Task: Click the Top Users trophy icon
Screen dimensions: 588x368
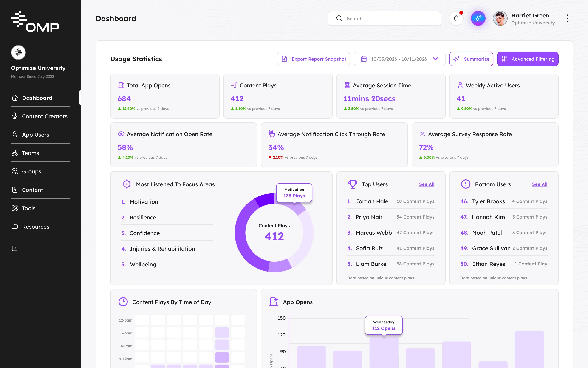Action: (x=353, y=184)
